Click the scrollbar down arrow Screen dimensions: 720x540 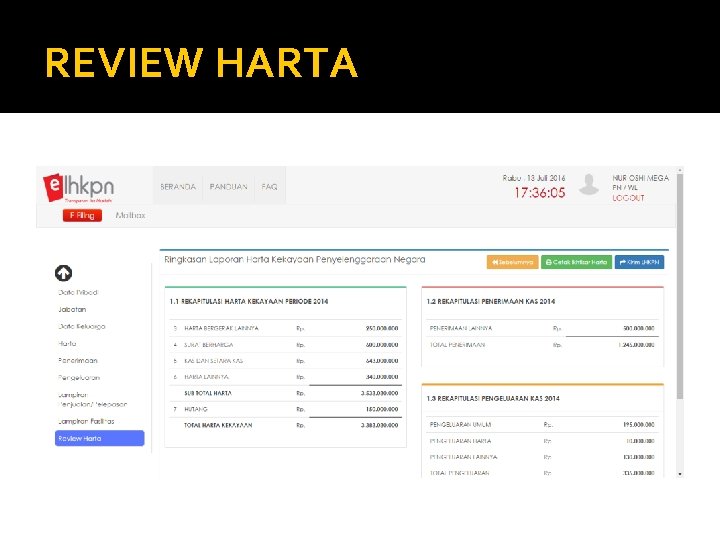coord(680,474)
